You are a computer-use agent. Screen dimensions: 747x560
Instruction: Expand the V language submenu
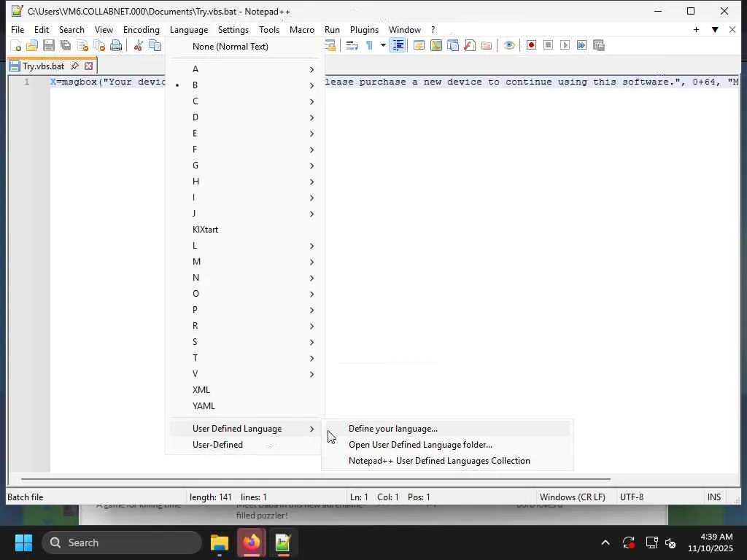click(245, 374)
